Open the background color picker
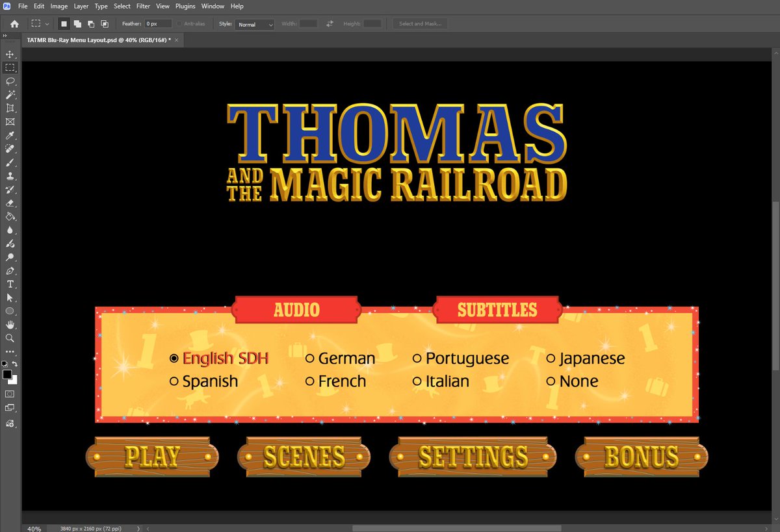The image size is (780, 532). [14, 381]
